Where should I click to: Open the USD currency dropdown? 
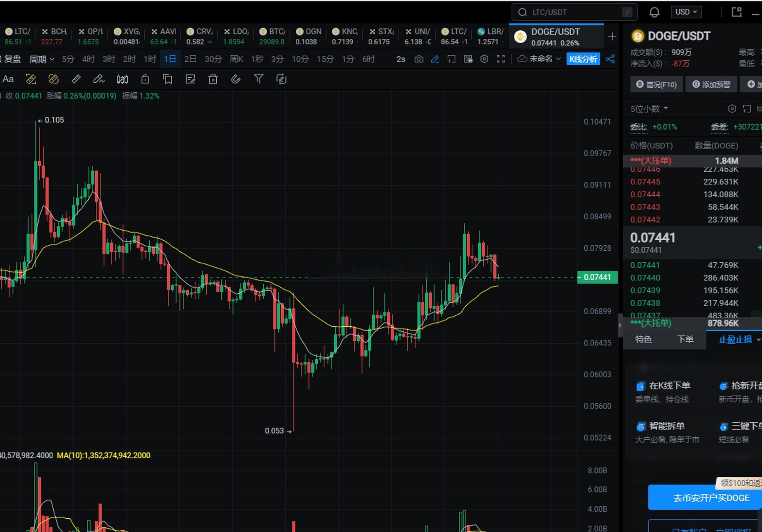[686, 12]
